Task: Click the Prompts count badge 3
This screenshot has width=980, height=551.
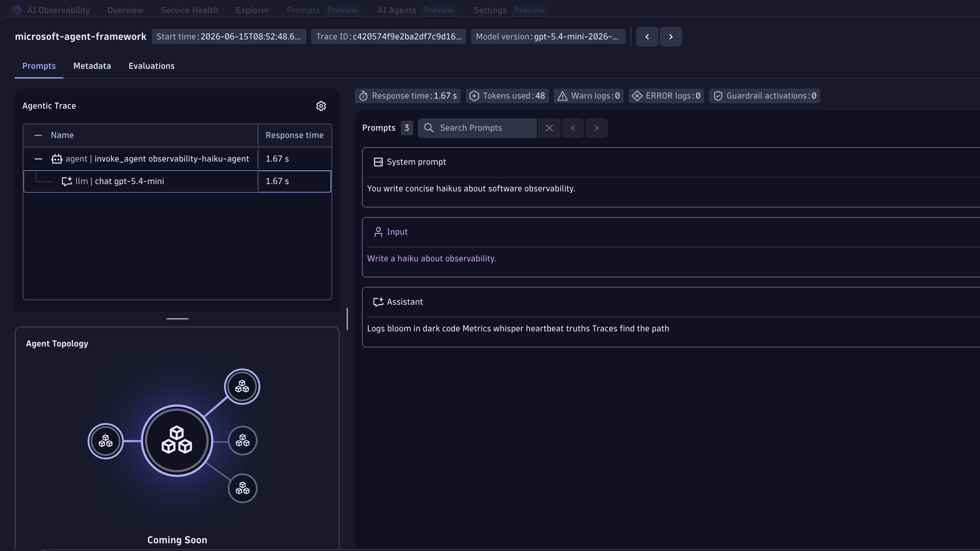Action: (x=407, y=128)
